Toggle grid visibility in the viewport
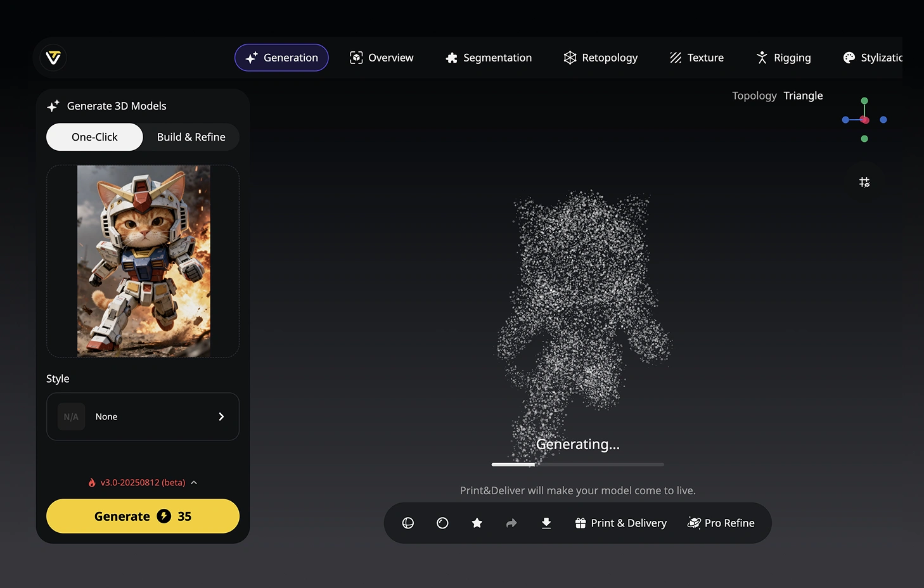Image resolution: width=924 pixels, height=588 pixels. 864,182
